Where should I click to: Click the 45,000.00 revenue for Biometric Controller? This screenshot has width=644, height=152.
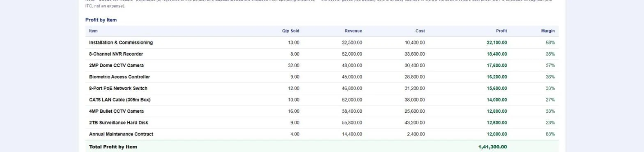(x=352, y=77)
